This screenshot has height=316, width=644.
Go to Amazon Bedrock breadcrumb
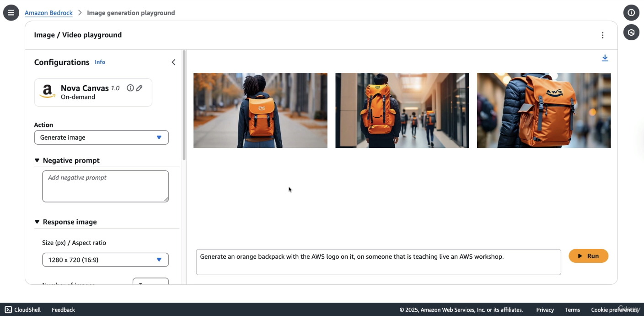tap(48, 13)
